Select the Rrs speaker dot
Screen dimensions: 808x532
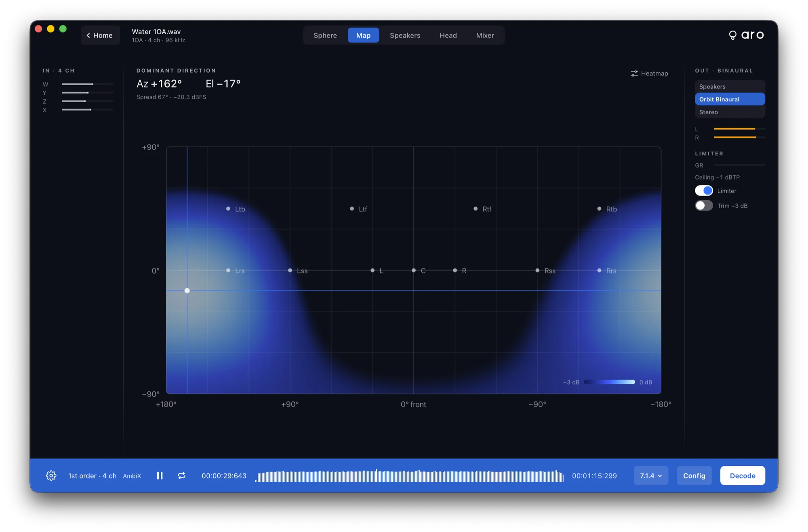point(599,270)
